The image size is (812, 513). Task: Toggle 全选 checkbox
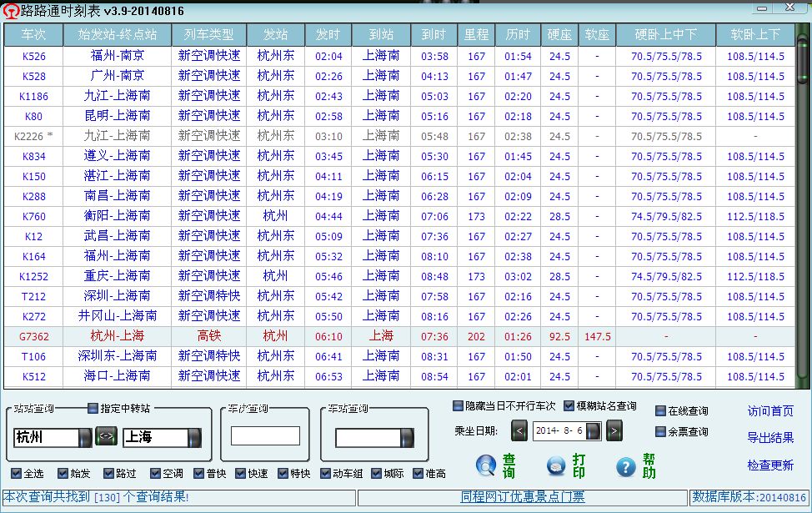tap(16, 473)
